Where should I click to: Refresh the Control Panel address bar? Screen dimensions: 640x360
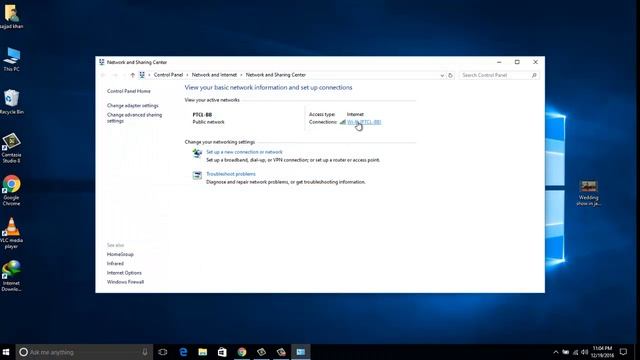(x=450, y=75)
